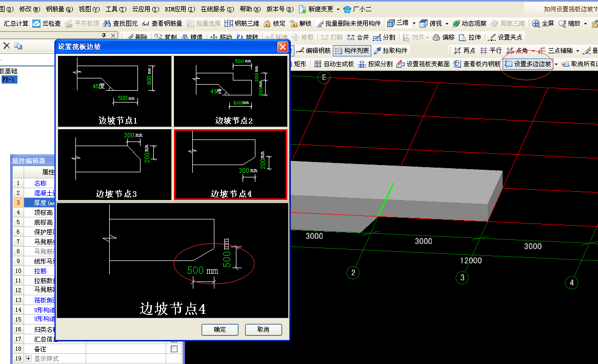Image resolution: width=598 pixels, height=364 pixels.
Task: Activate 动态观察 orbit tool
Action: (x=469, y=24)
